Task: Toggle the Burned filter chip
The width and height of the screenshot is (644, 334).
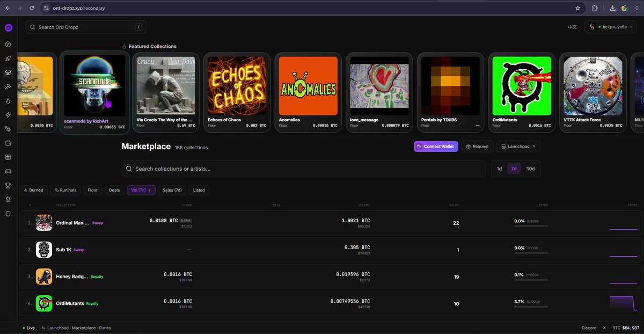Action: tap(33, 190)
